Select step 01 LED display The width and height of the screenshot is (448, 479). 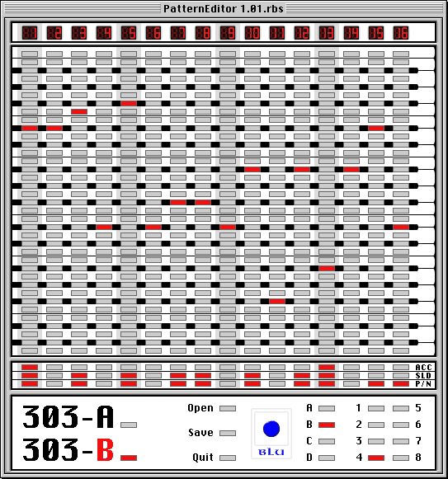click(30, 33)
